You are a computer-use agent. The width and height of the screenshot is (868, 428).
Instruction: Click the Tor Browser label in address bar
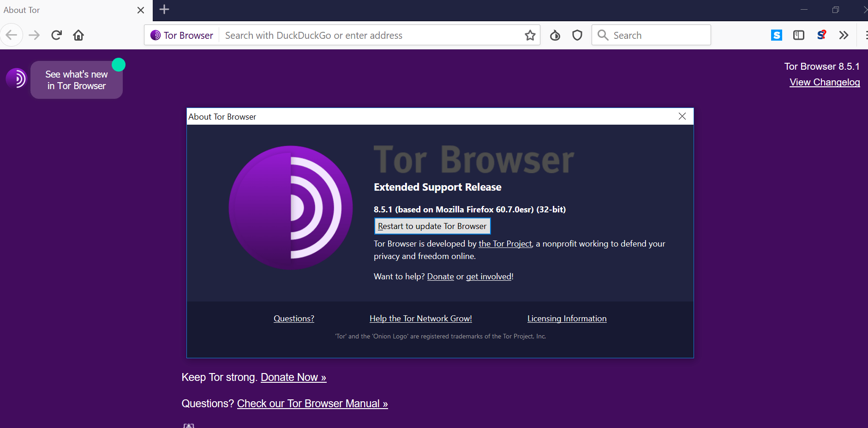188,35
